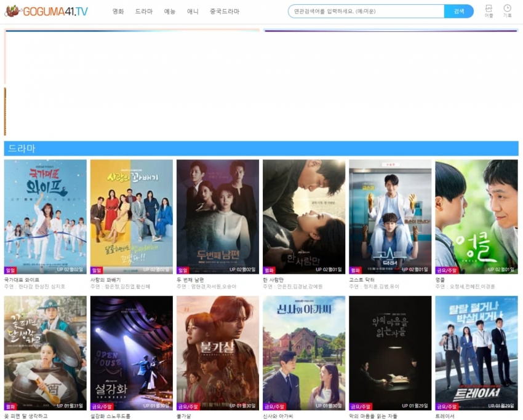This screenshot has height=420, width=523.
Task: Open the 중국드라마 menu item
Action: point(225,11)
